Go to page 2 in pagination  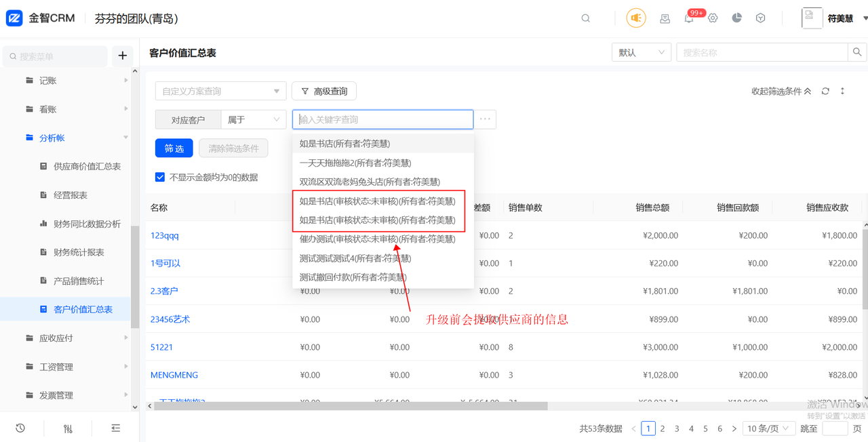click(663, 428)
